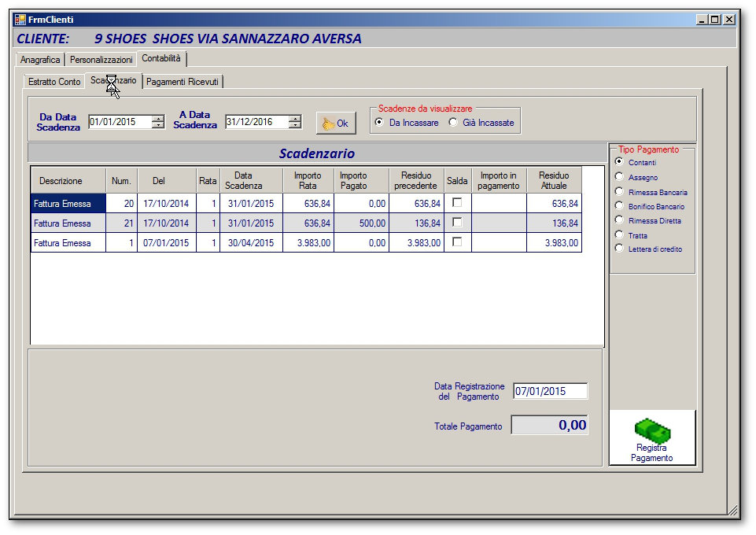
Task: Click the 3.983,00 Importo Rata cell
Action: pos(308,243)
